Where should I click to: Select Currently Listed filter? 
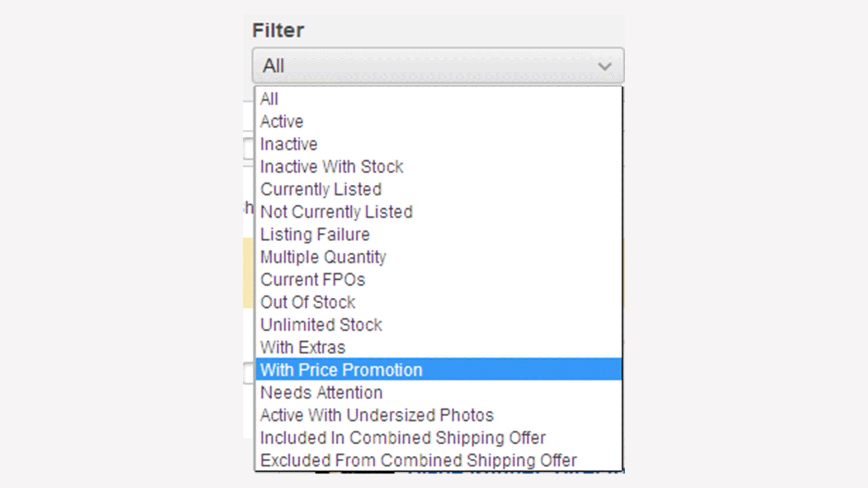(x=321, y=189)
